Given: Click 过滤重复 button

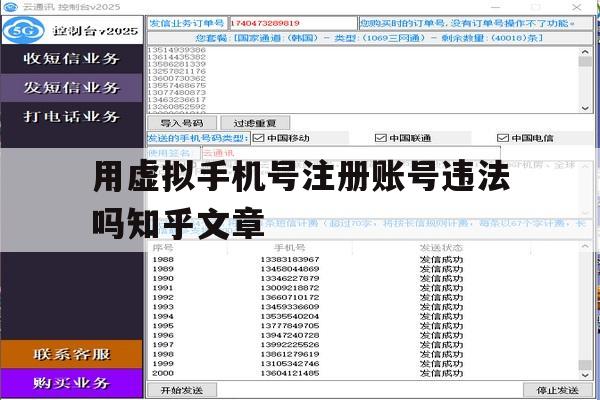Looking at the screenshot, I should click(255, 123).
